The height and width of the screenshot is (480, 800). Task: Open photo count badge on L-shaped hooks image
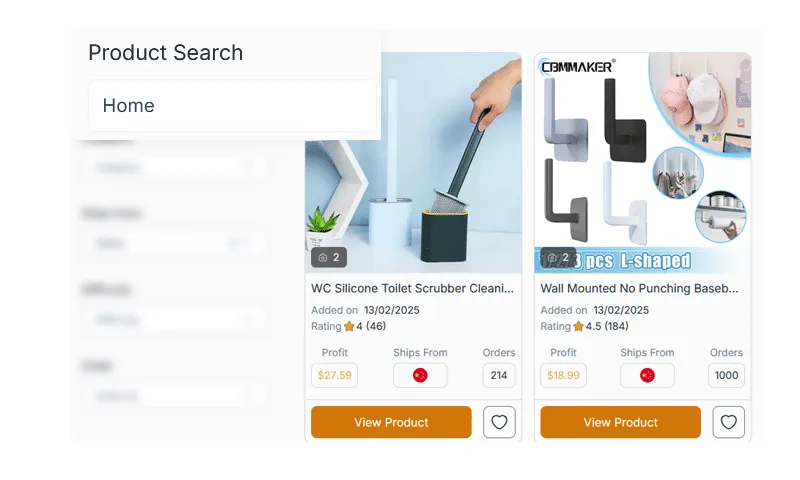pos(558,257)
